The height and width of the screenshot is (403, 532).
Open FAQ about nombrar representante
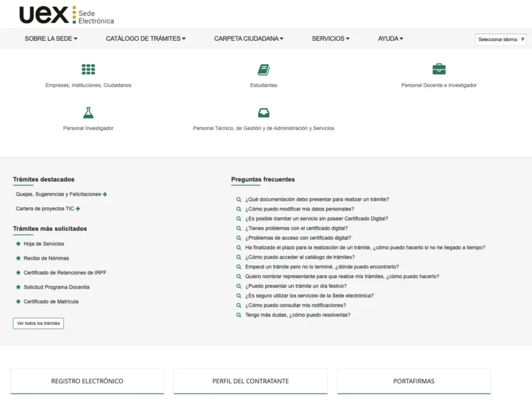[x=342, y=276]
